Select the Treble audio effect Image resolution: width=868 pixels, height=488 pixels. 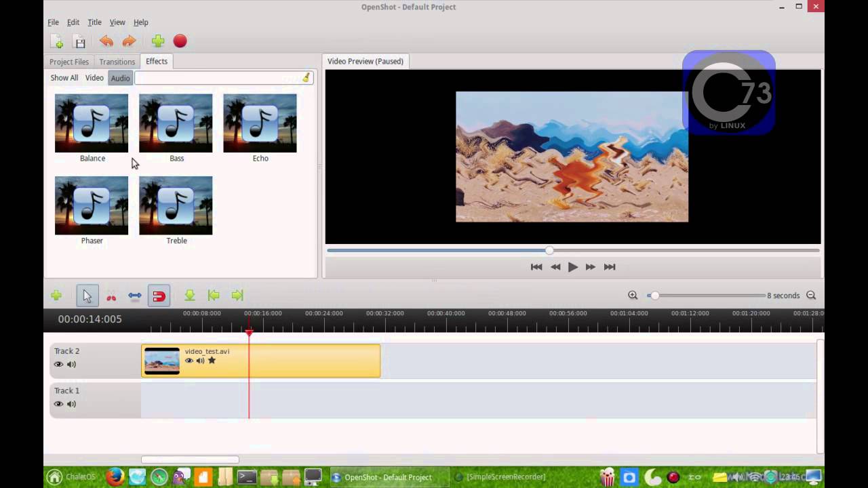176,210
